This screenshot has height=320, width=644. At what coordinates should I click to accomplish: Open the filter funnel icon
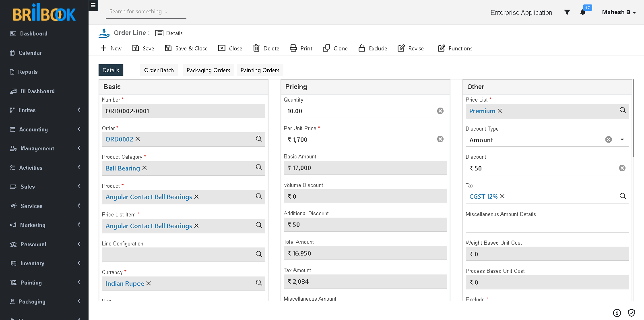tap(567, 12)
